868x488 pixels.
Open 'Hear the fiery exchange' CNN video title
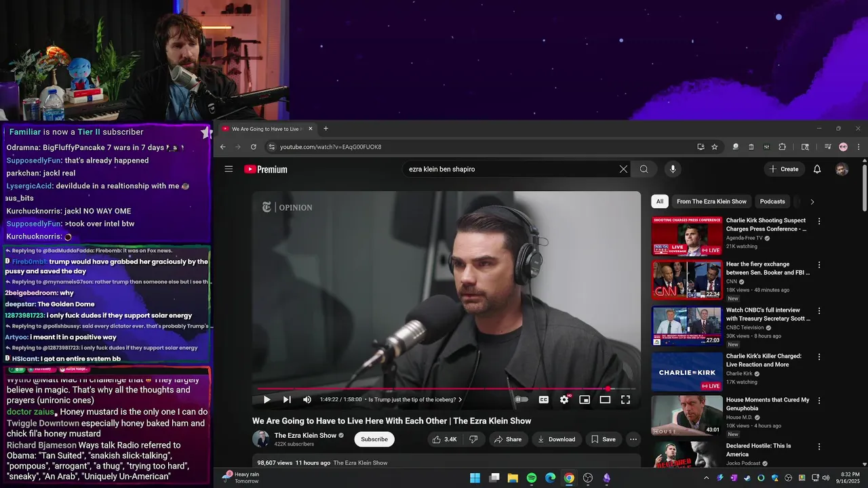[768, 268]
